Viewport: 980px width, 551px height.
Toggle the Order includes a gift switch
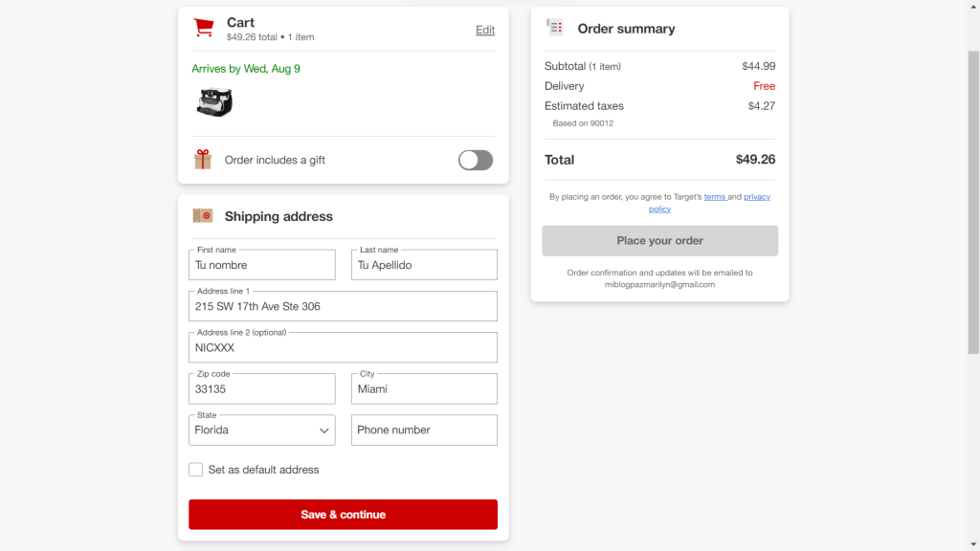point(476,160)
